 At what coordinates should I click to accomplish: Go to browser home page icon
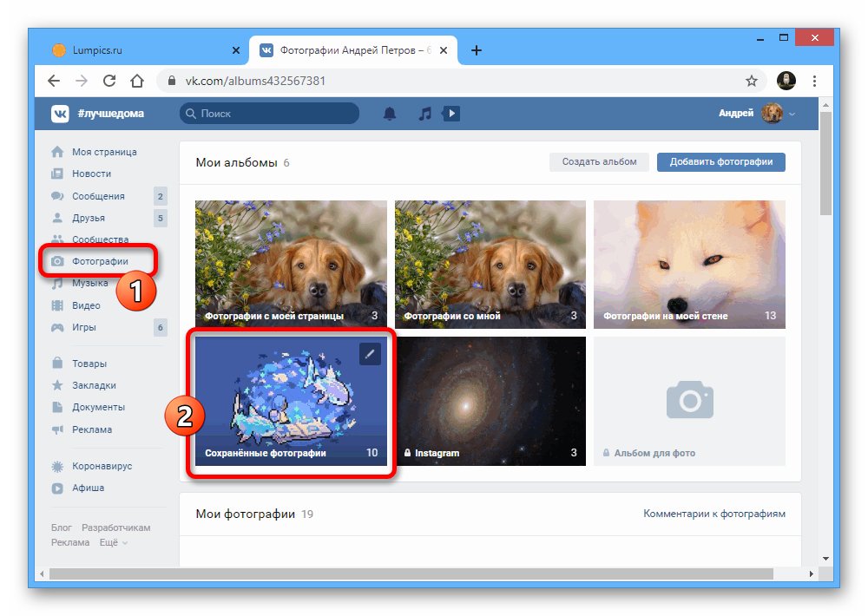click(x=137, y=81)
